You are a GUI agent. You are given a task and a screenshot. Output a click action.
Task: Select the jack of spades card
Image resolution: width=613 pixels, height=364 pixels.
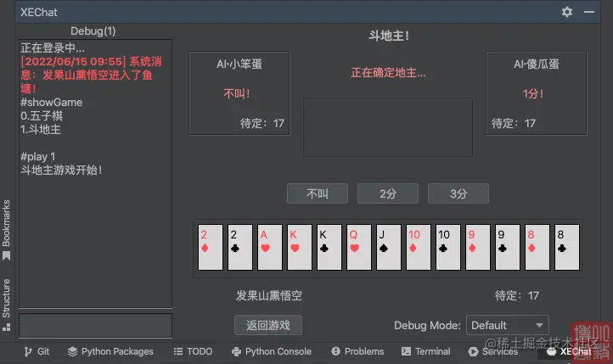pos(389,247)
